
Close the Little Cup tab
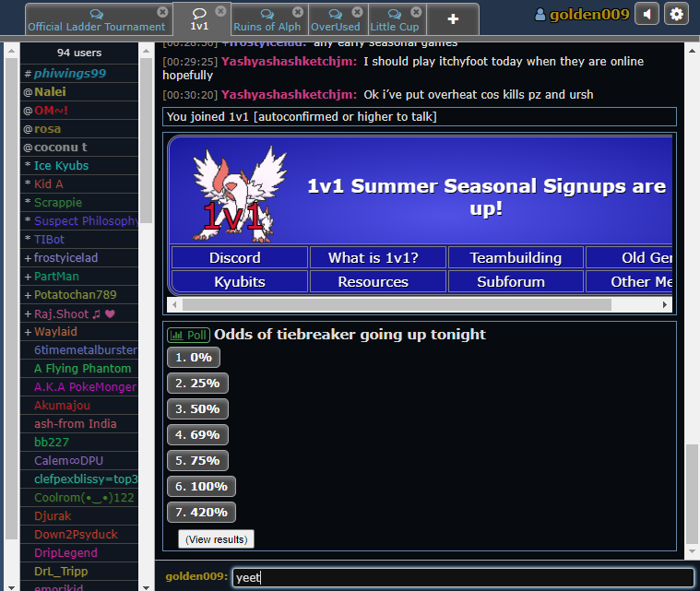(416, 12)
